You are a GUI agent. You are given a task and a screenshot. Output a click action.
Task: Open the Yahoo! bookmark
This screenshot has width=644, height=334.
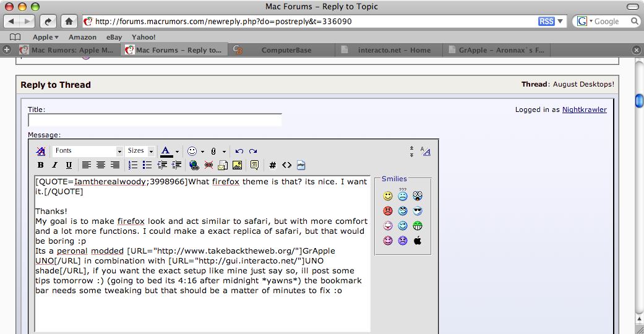click(144, 37)
